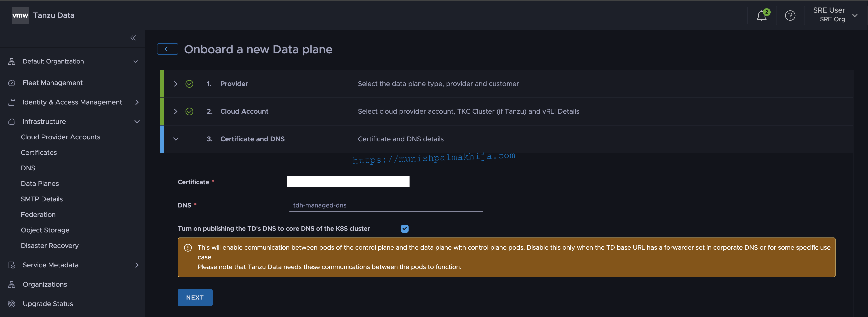This screenshot has width=868, height=317.
Task: Open Upgrade Status page
Action: click(x=47, y=304)
